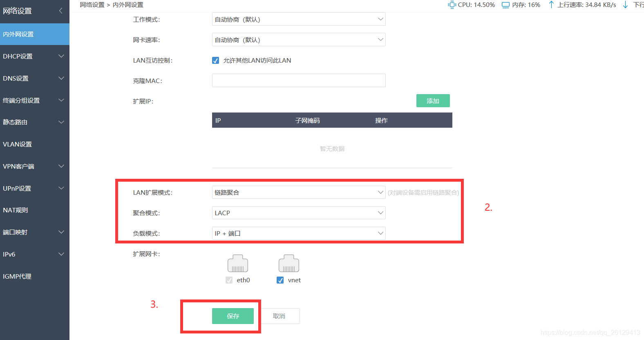Expand the DHCP设置 menu
This screenshot has height=340, width=644.
coord(35,56)
